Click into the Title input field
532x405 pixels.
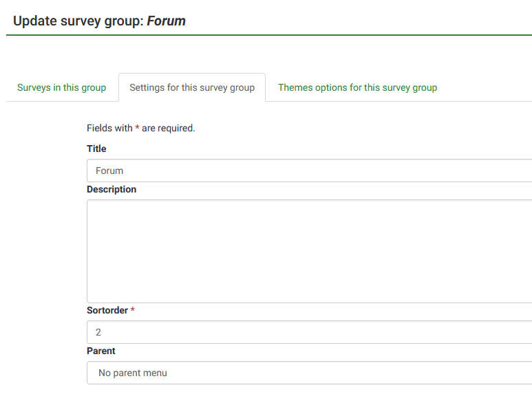coord(310,171)
